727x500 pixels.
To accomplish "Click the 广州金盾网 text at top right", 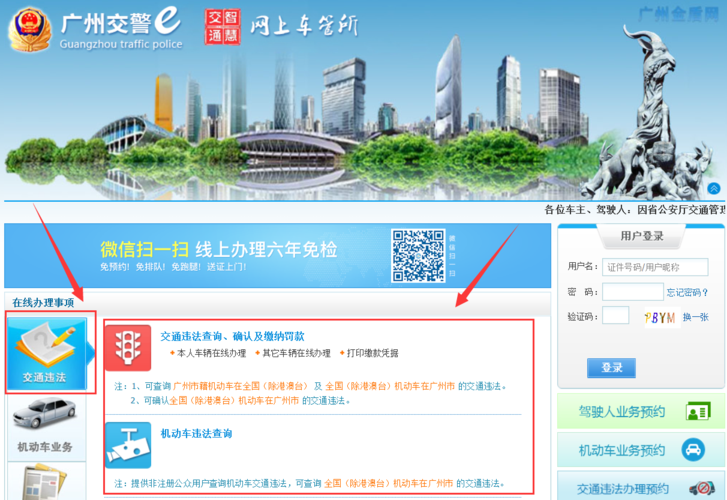I will coord(678,14).
